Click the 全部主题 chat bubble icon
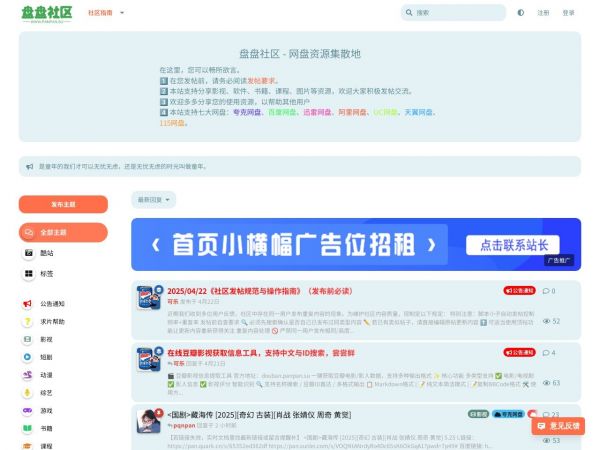The width and height of the screenshot is (600, 450). tap(28, 232)
